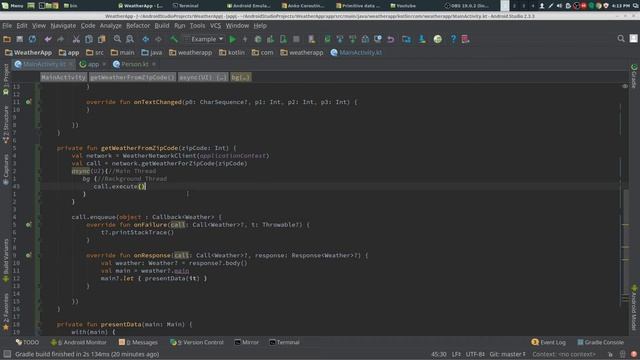Open the VCS menu
640x360 pixels.
pyautogui.click(x=215, y=26)
